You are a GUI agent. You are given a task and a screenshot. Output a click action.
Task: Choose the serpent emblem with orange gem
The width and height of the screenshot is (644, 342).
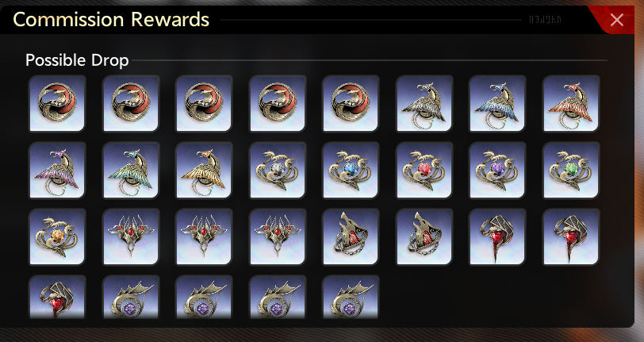pos(56,236)
